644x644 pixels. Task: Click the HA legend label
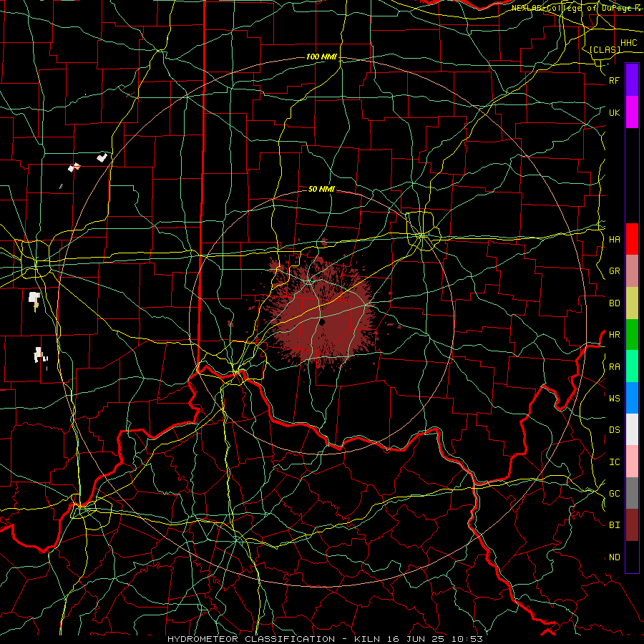coord(614,240)
